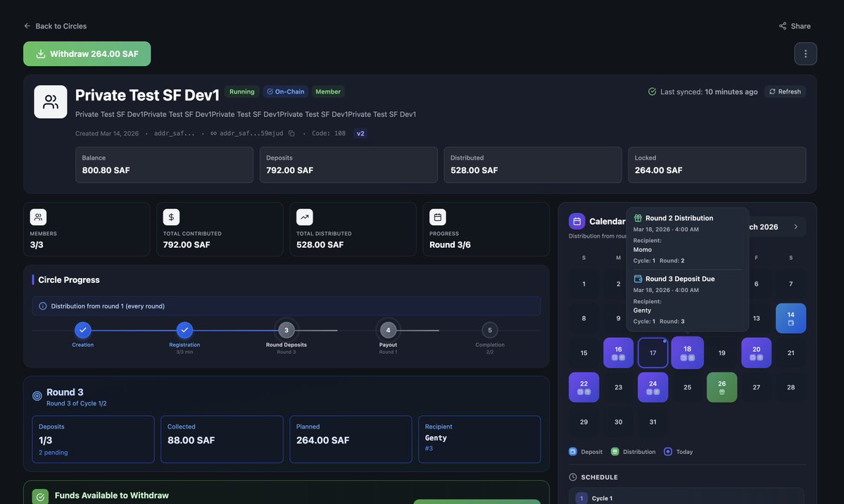Click the Total Contributed dollar icon
The height and width of the screenshot is (504, 844).
171,217
